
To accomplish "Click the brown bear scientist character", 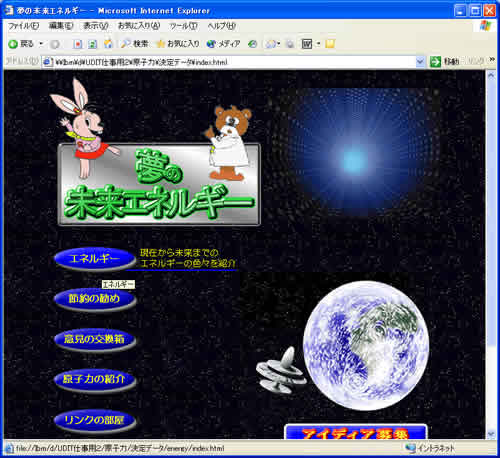I will (229, 143).
